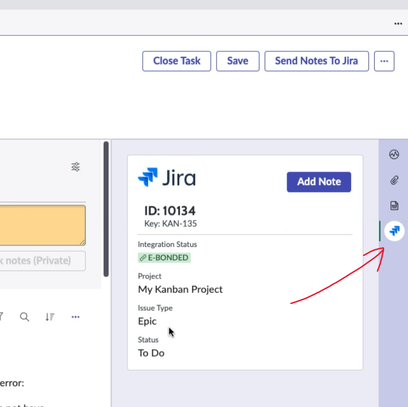This screenshot has height=407, width=408.
Task: Click the Issue Type label
Action: pos(155,308)
